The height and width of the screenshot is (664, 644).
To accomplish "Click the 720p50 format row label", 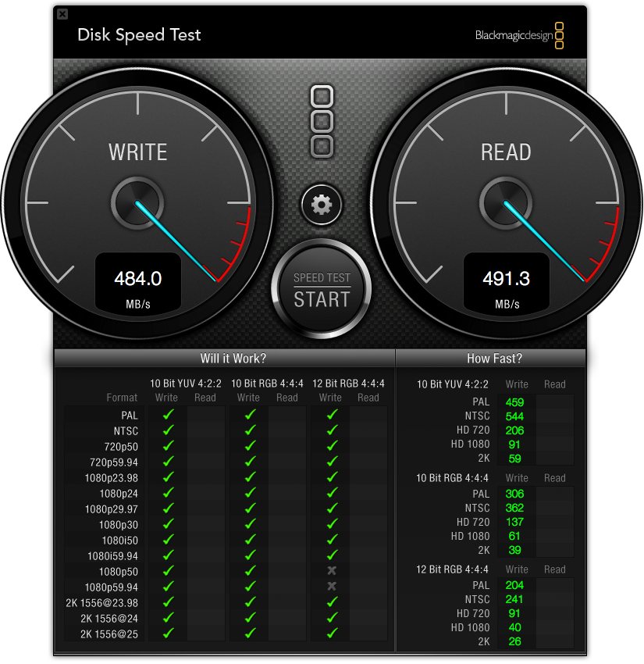I will click(121, 447).
